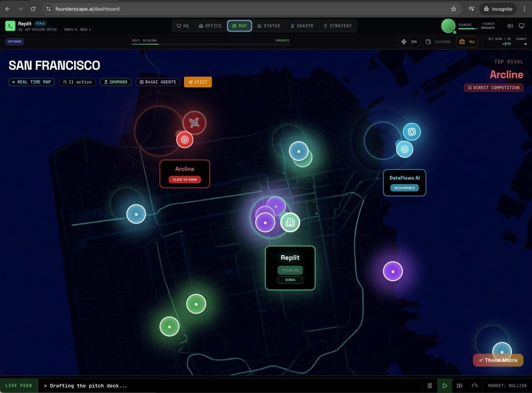This screenshot has width=532, height=393.
Task: Click ACQUIRABLE on DataFlows AI card
Action: [x=404, y=188]
